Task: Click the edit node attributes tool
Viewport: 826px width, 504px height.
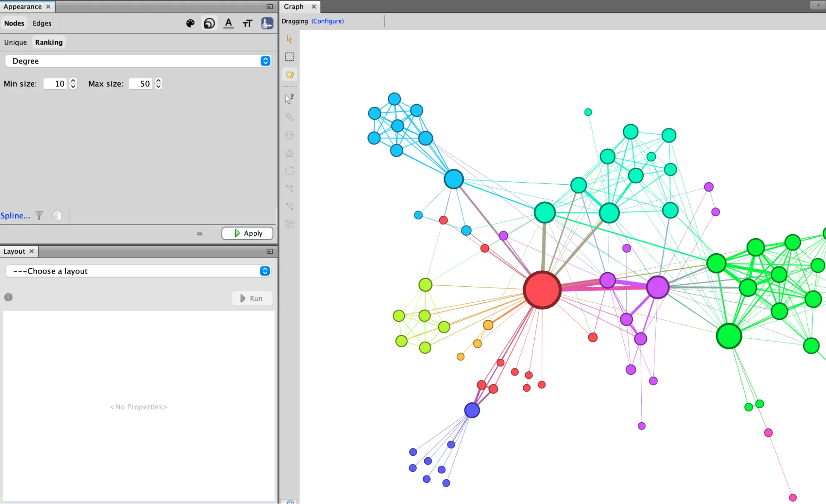Action: tap(289, 99)
